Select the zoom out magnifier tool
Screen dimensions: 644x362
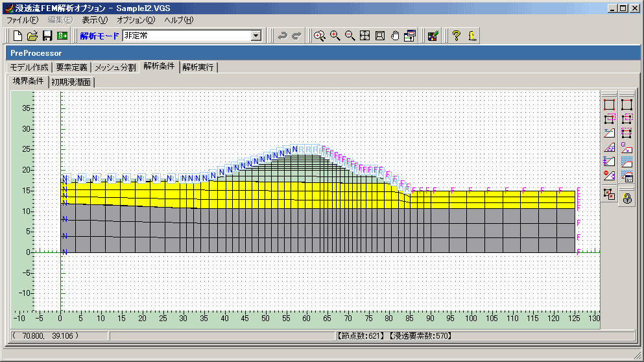350,36
